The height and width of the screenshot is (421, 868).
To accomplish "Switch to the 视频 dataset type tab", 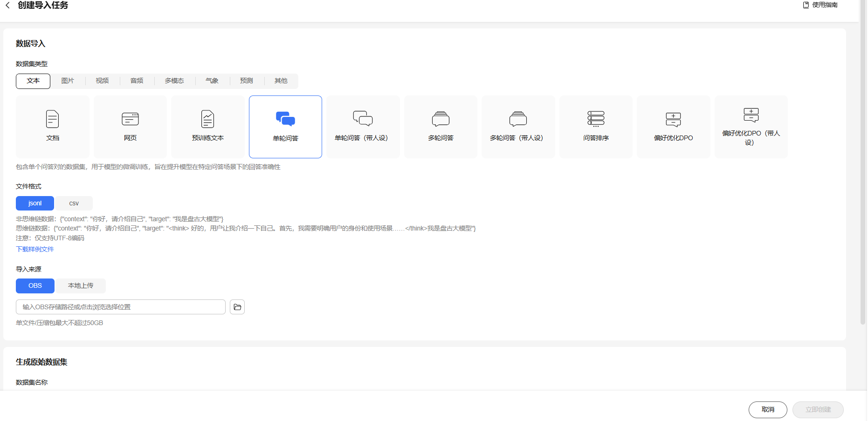I will pos(102,81).
